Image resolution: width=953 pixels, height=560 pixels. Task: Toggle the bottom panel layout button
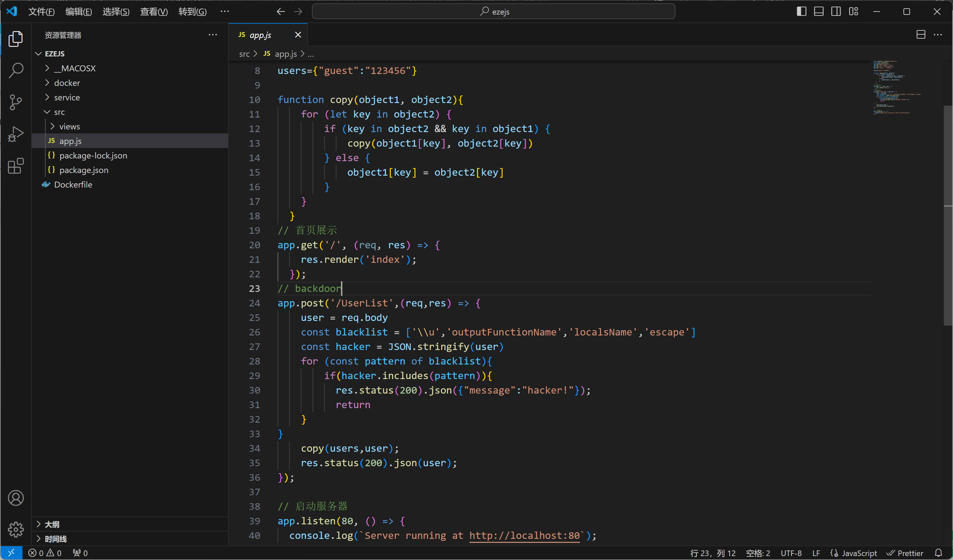819,12
